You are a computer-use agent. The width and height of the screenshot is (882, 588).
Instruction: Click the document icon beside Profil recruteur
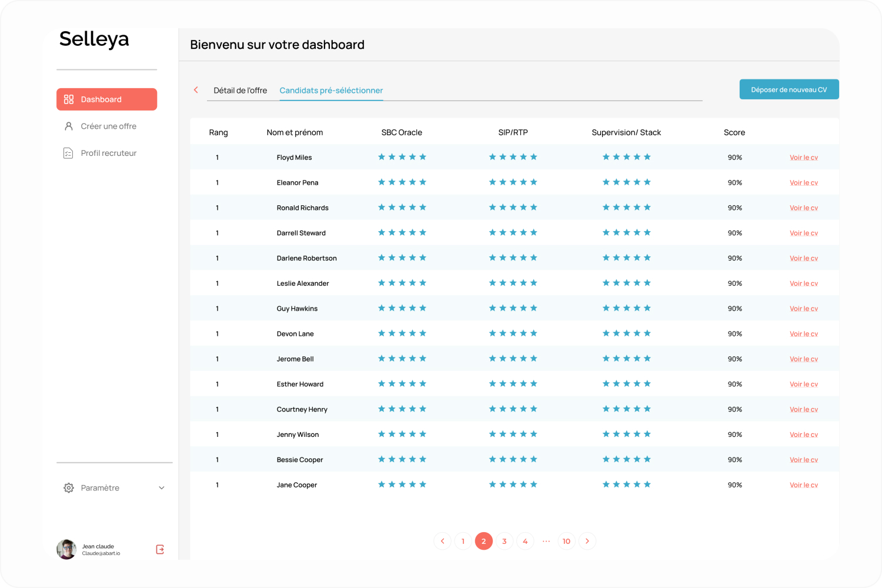click(68, 152)
